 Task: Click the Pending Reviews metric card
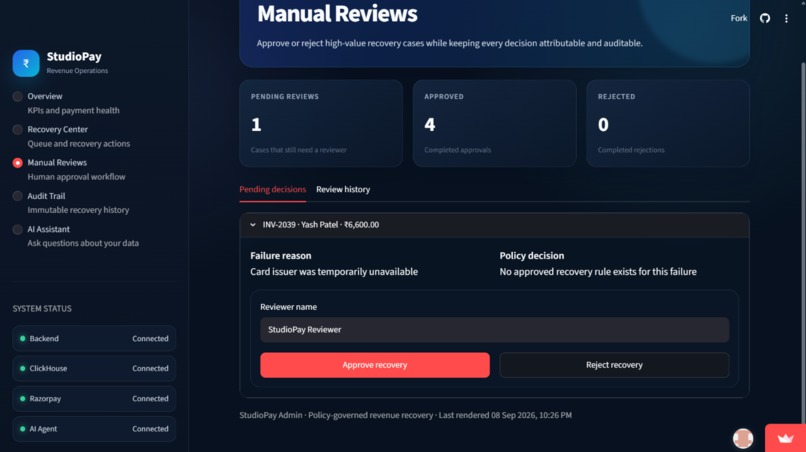click(321, 123)
